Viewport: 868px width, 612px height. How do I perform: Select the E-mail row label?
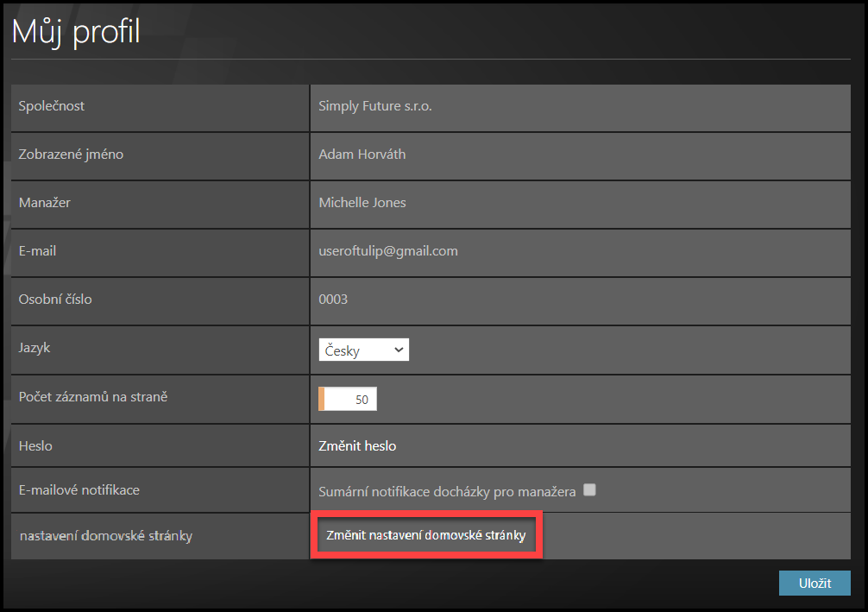coord(38,251)
